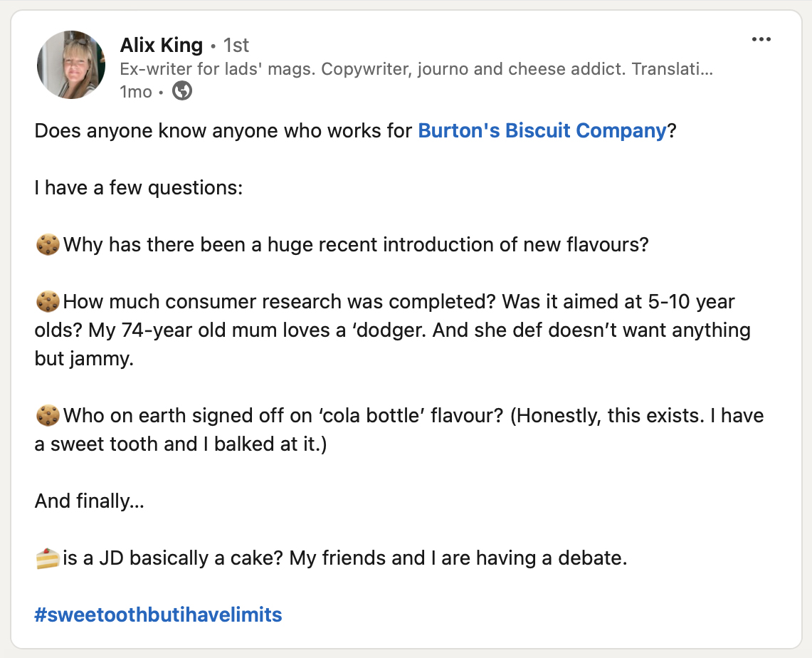Open the Alix King name link
Viewport: 812px width, 658px height.
(162, 46)
